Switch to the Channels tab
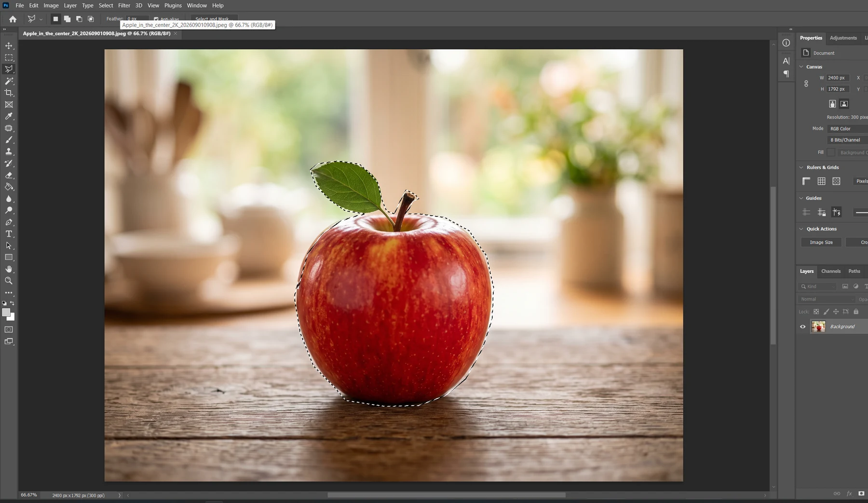The height and width of the screenshot is (503, 868). 831,271
